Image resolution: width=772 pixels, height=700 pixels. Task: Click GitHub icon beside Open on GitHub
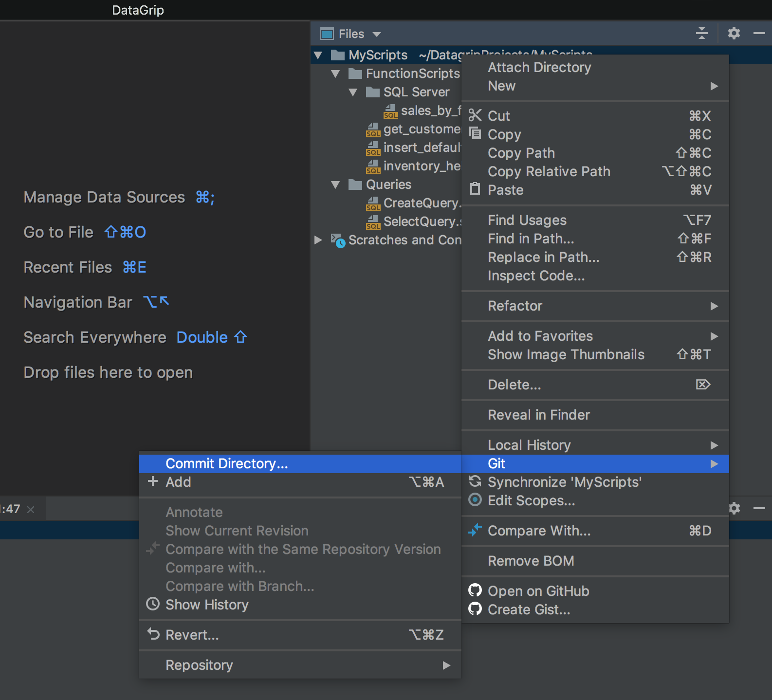[475, 590]
